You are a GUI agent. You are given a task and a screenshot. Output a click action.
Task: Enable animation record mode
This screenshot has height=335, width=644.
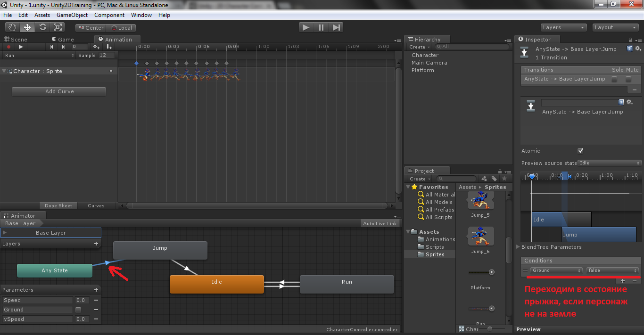click(x=8, y=47)
